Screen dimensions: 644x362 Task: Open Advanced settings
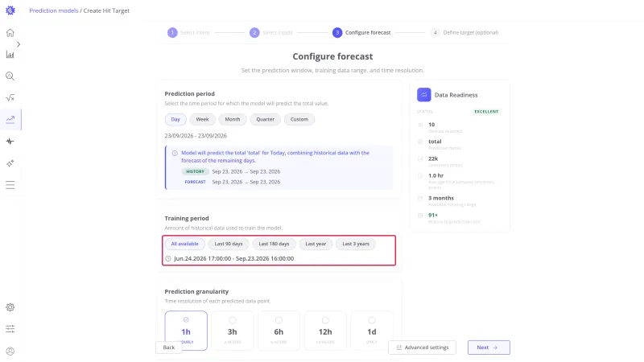[422, 348]
